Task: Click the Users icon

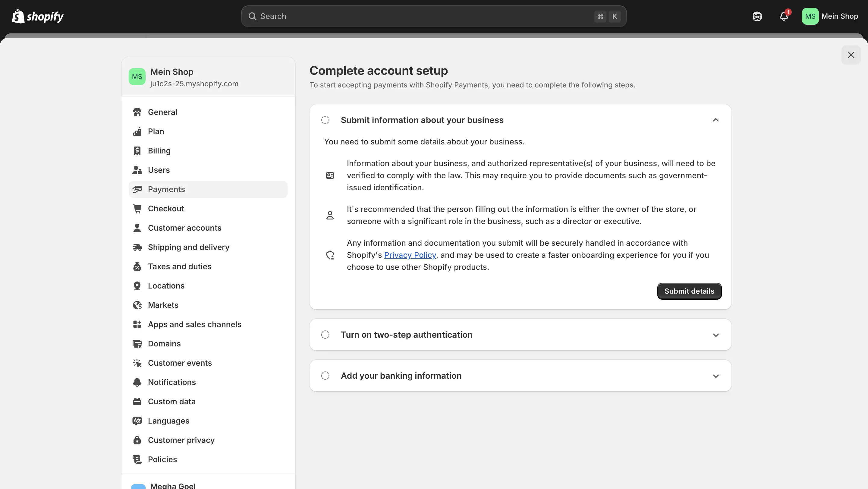Action: pyautogui.click(x=137, y=170)
